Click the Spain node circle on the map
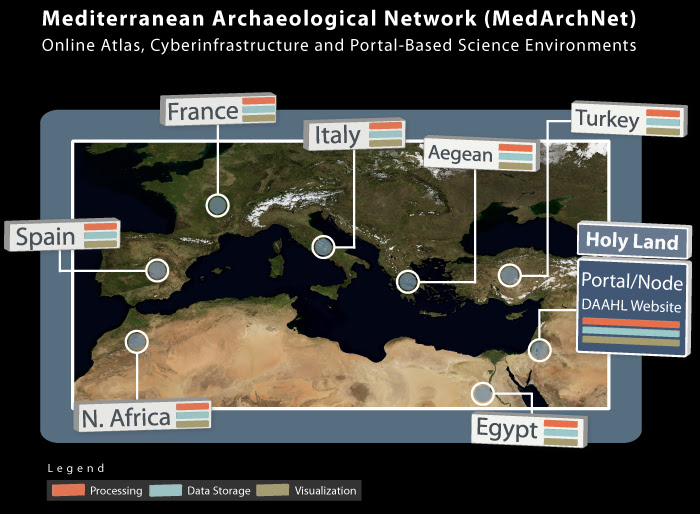Screen dimensions: 700x514 tap(157, 270)
